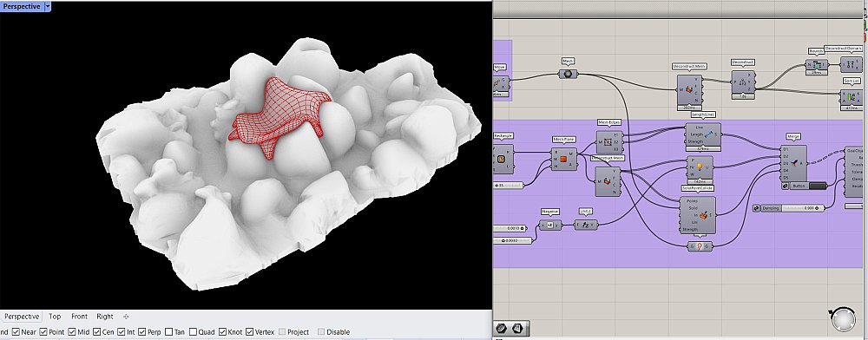868x340 pixels.
Task: Add a new viewport tab with plus icon
Action: (x=126, y=317)
